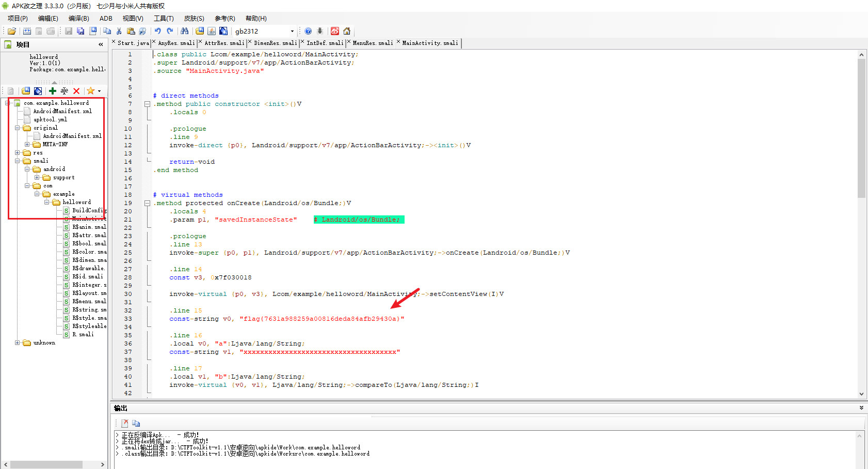Expand the res folder node
The height and width of the screenshot is (469, 868).
pyautogui.click(x=18, y=152)
